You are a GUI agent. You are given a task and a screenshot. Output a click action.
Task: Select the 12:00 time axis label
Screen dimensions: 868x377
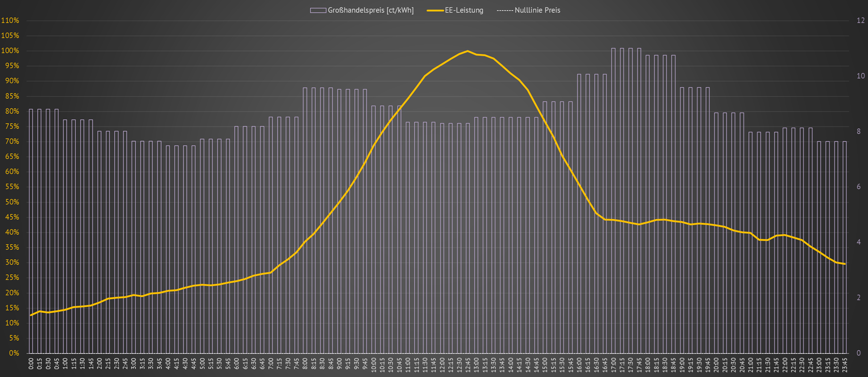click(442, 365)
